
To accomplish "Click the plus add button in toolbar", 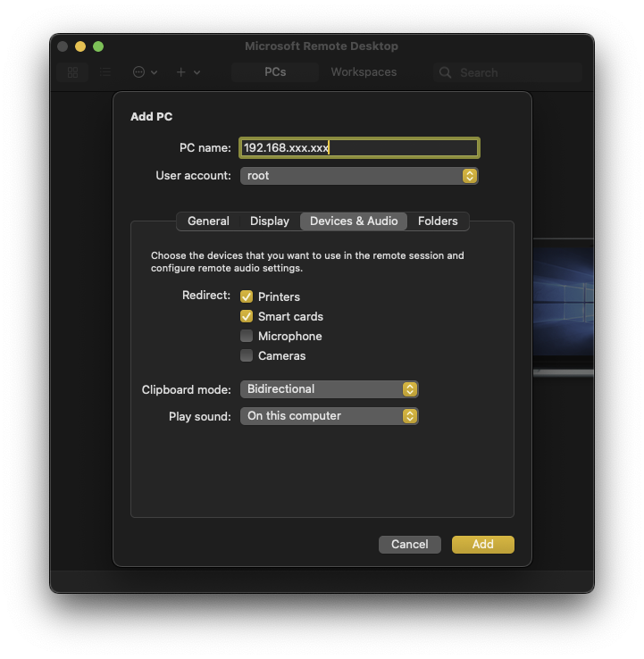I will 180,72.
